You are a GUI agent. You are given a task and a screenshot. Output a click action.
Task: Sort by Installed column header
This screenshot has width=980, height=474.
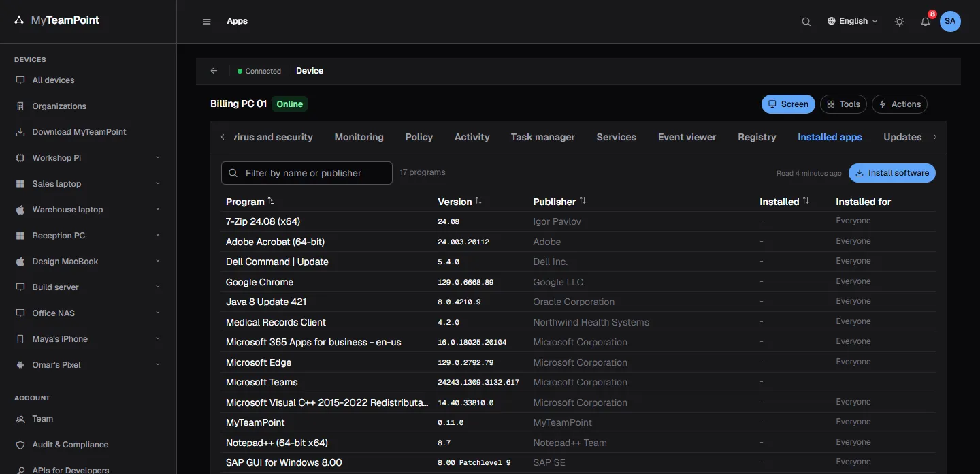click(x=784, y=202)
